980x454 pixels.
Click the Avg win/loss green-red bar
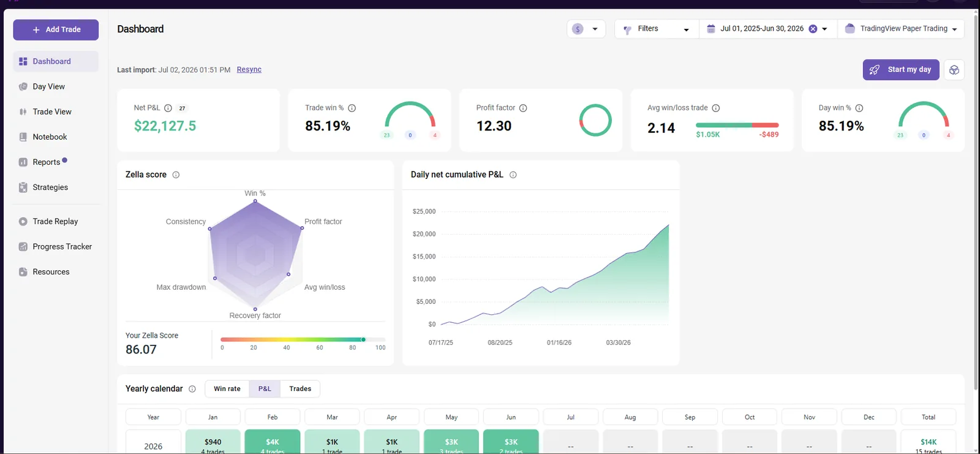click(x=737, y=125)
